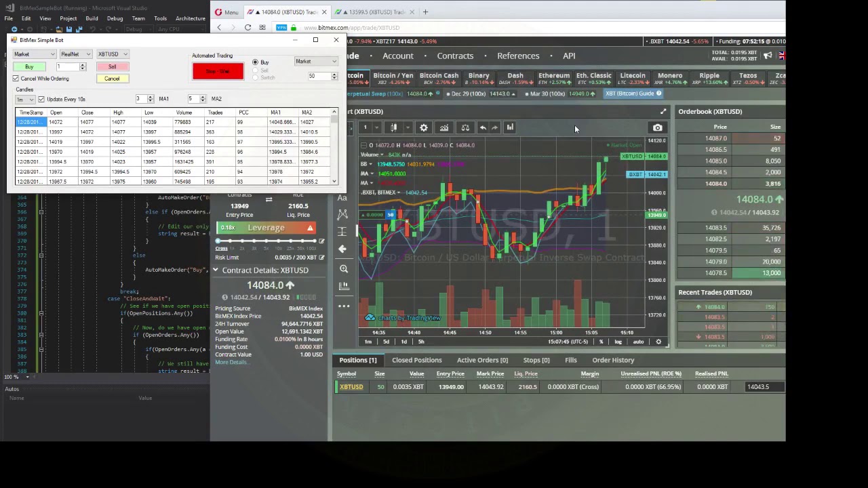The height and width of the screenshot is (488, 868).
Task: Click the green Buy button in bot
Action: tap(29, 66)
